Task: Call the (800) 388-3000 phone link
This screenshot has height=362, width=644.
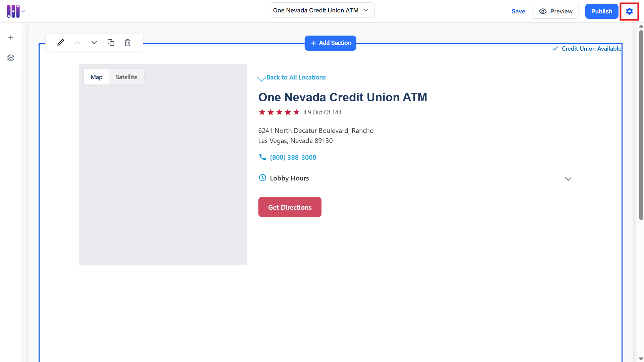Action: point(293,157)
